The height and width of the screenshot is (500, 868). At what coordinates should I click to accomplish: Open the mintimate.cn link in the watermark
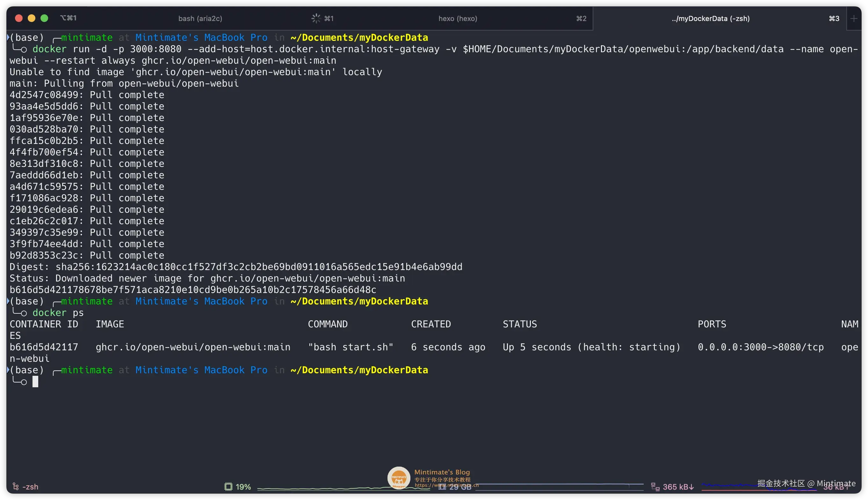click(x=446, y=486)
